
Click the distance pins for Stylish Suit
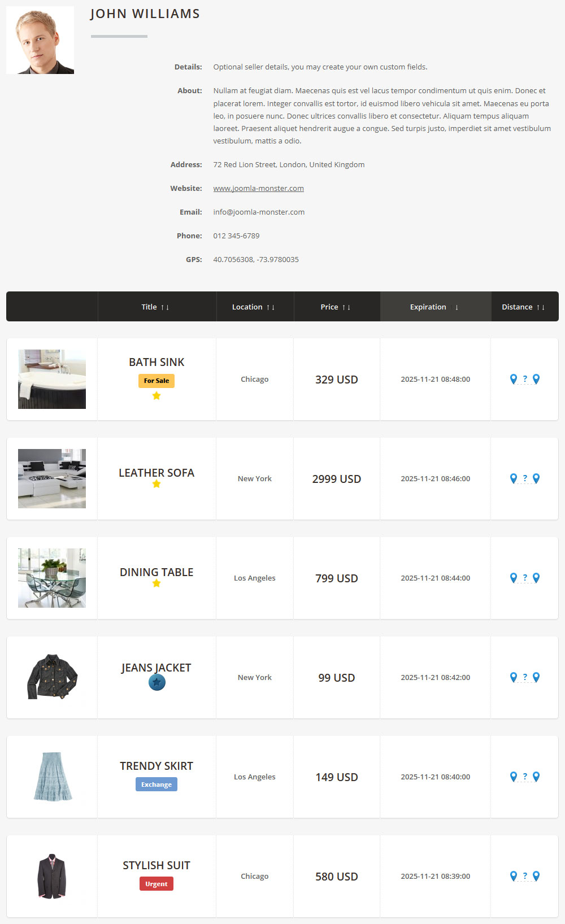(524, 876)
